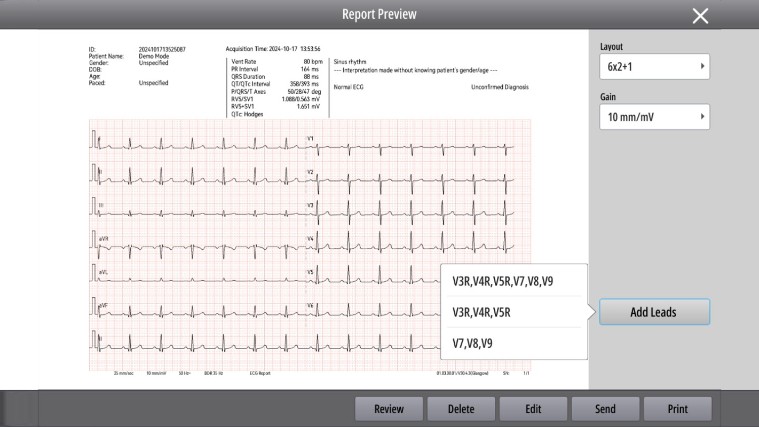This screenshot has width=759, height=427.
Task: Print the ECG report
Action: (677, 409)
